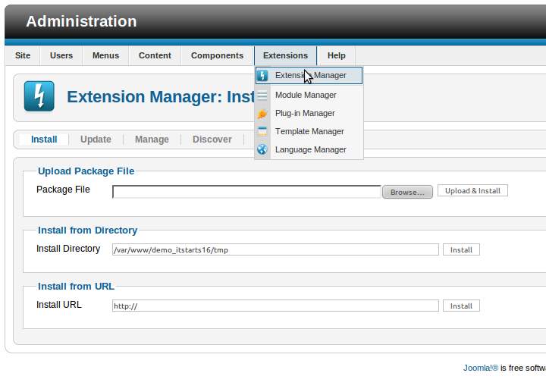Screen dimensions: 546x392
Task: Click the Plug-in Manager plug icon
Action: pyautogui.click(x=262, y=114)
